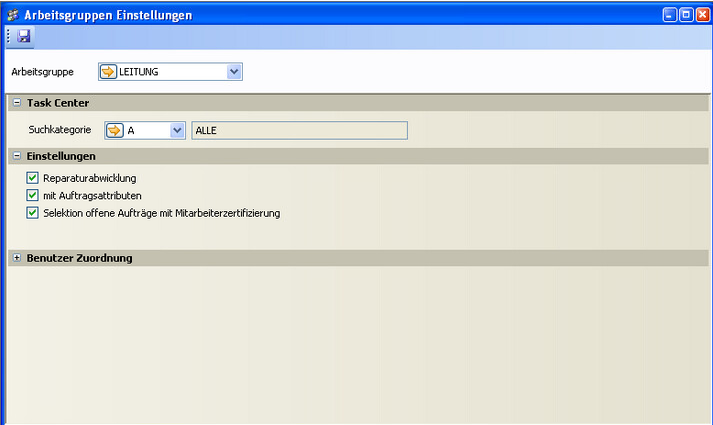Click the save icon in the toolbar
Screen dimensions: 713x425
coord(24,36)
